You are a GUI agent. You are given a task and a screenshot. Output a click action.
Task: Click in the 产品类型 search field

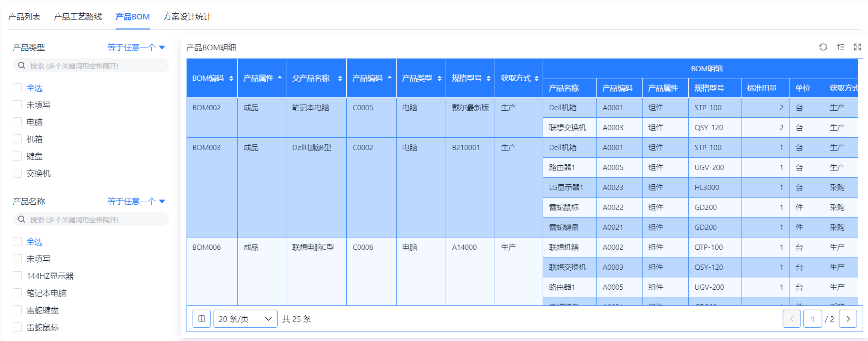point(91,66)
